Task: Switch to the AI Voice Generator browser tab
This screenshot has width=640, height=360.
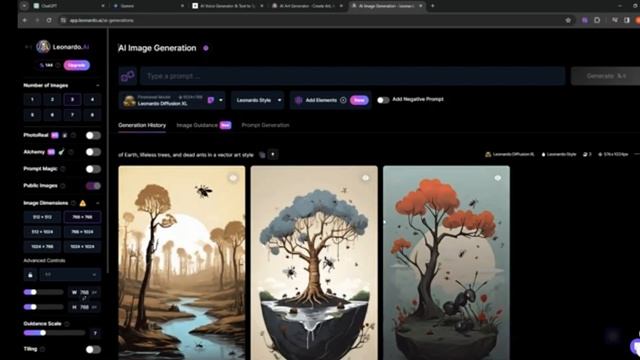Action: [228, 6]
